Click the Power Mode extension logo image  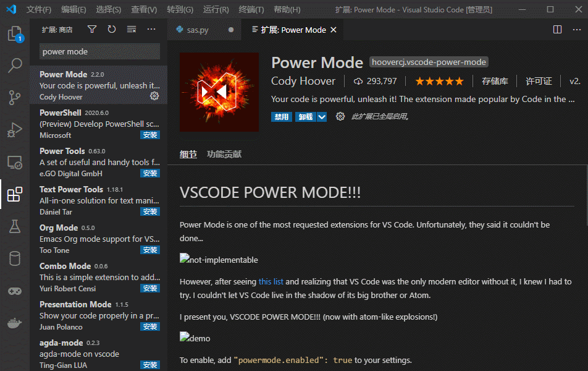click(x=219, y=92)
